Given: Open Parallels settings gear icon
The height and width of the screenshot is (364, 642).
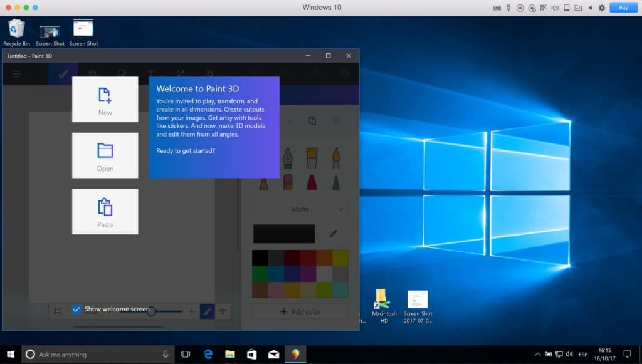Looking at the screenshot, I should point(601,8).
